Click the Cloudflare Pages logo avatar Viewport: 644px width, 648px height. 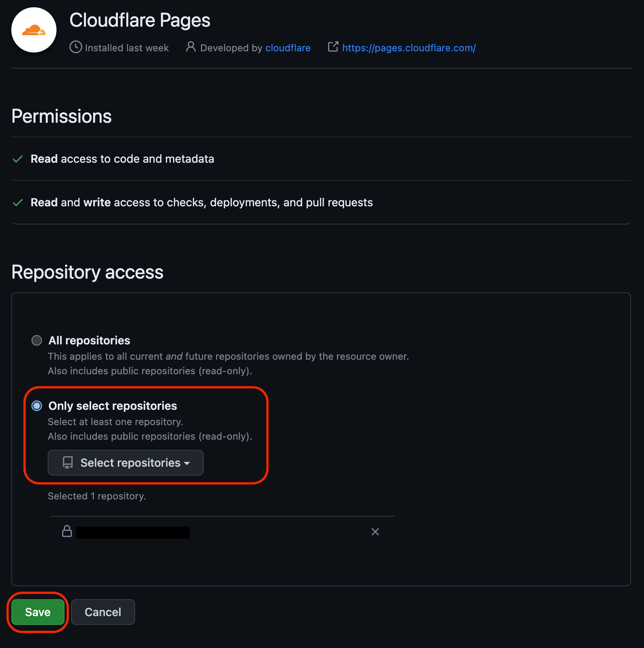[x=33, y=30]
